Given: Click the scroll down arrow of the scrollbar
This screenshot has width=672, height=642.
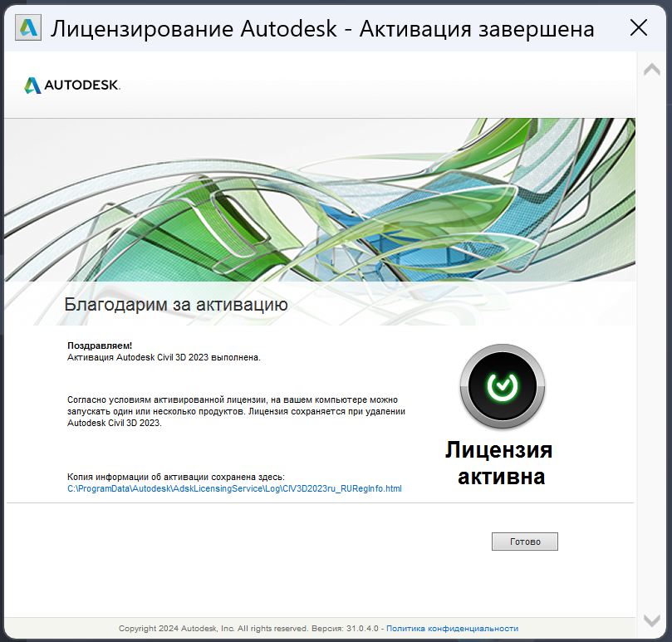Looking at the screenshot, I should click(x=652, y=620).
